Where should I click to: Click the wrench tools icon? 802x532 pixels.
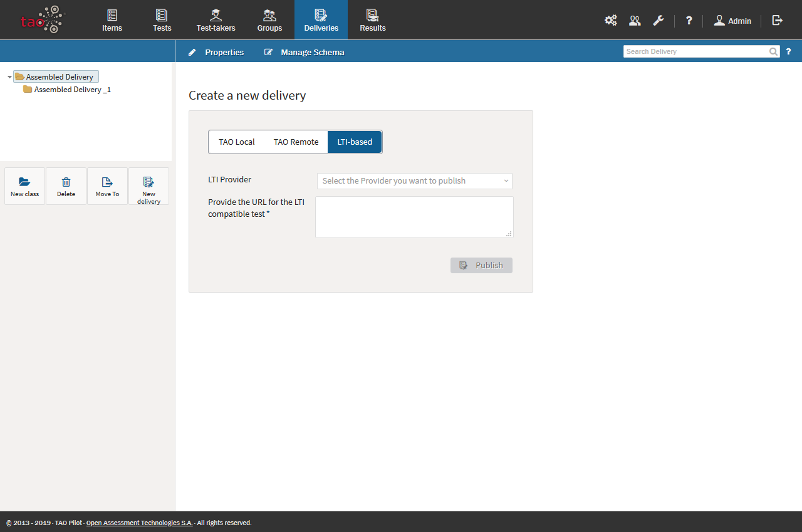pyautogui.click(x=658, y=21)
